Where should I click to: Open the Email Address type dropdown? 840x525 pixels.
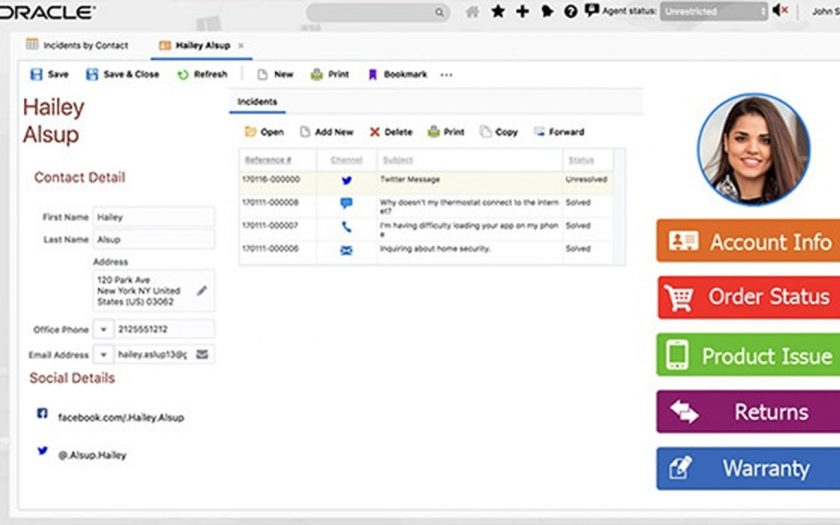(x=104, y=354)
